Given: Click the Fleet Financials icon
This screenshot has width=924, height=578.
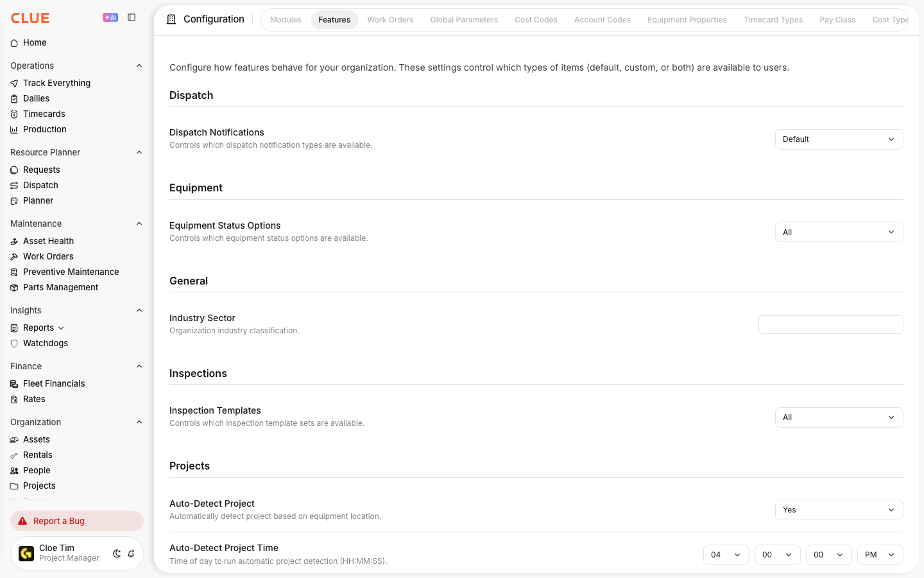Looking at the screenshot, I should (x=14, y=384).
